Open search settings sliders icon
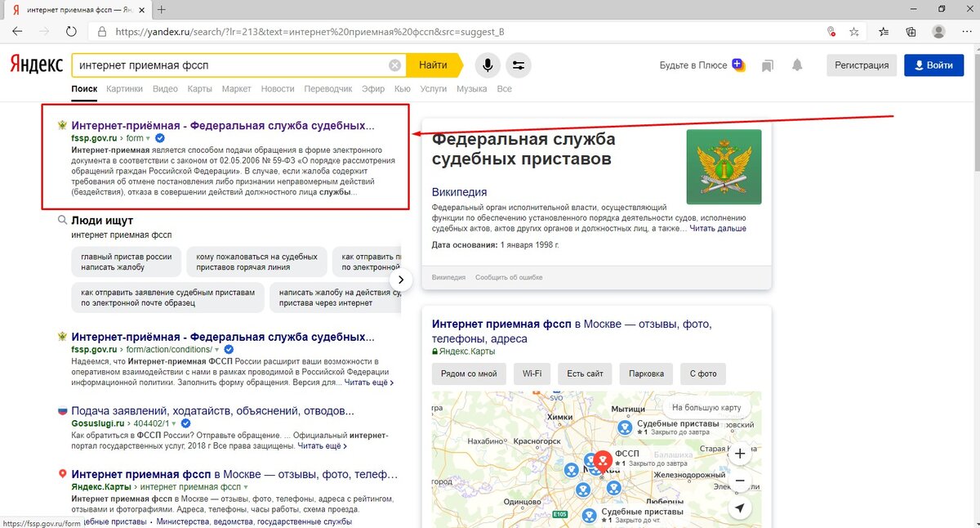Screen dimensions: 980x528 point(518,65)
